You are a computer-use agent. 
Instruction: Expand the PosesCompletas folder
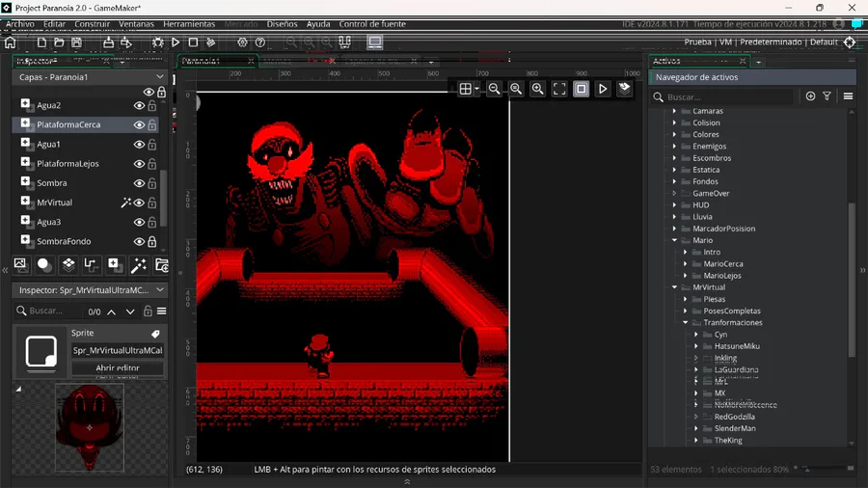click(x=686, y=311)
